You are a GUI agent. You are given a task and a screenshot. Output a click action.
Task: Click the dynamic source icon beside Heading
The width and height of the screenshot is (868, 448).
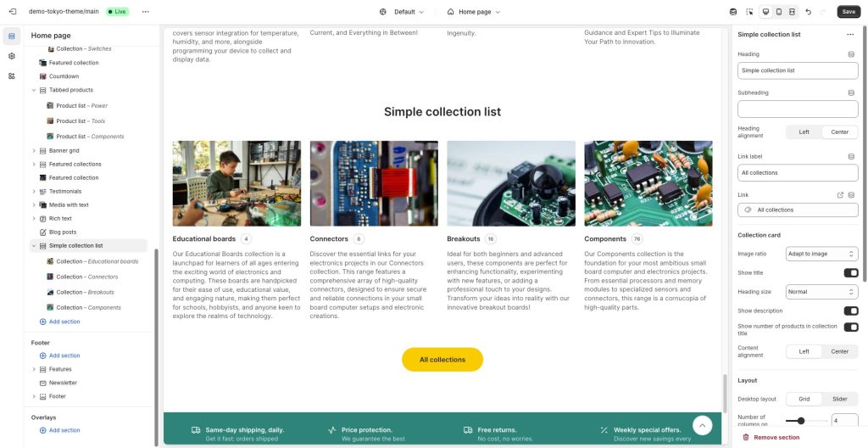tap(851, 54)
